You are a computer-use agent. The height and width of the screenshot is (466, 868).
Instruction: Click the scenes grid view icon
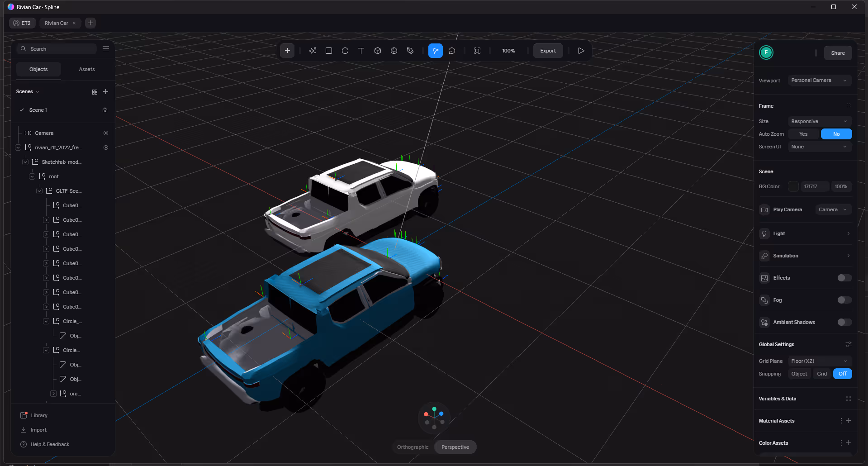point(95,92)
